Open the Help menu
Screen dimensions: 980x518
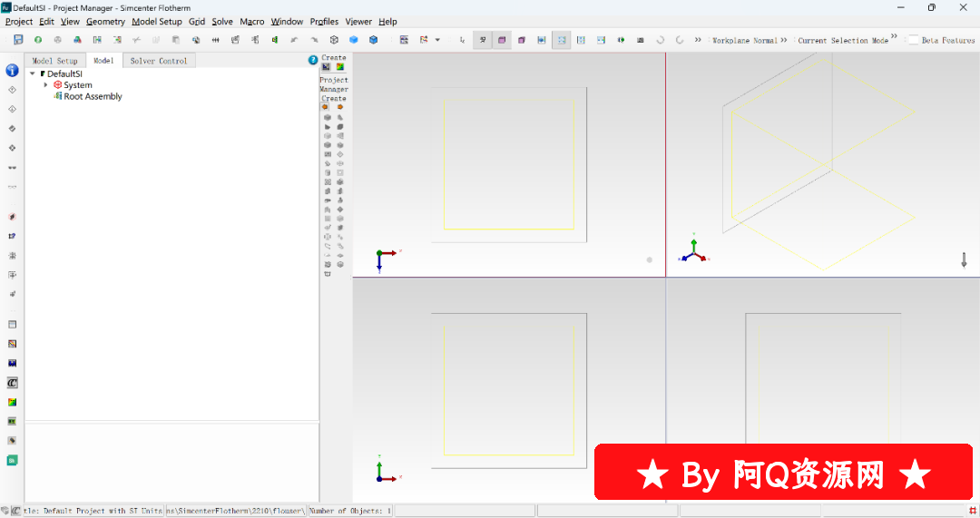(387, 21)
